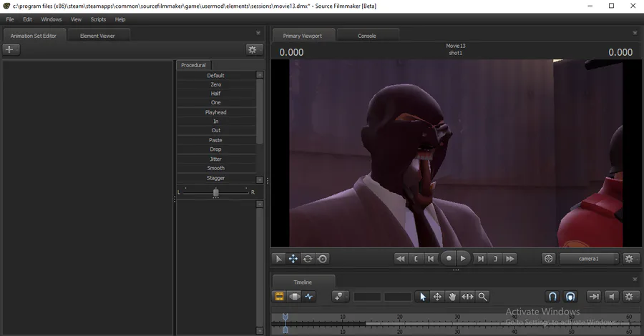Apply the Jitter procedural preset

pyautogui.click(x=216, y=159)
